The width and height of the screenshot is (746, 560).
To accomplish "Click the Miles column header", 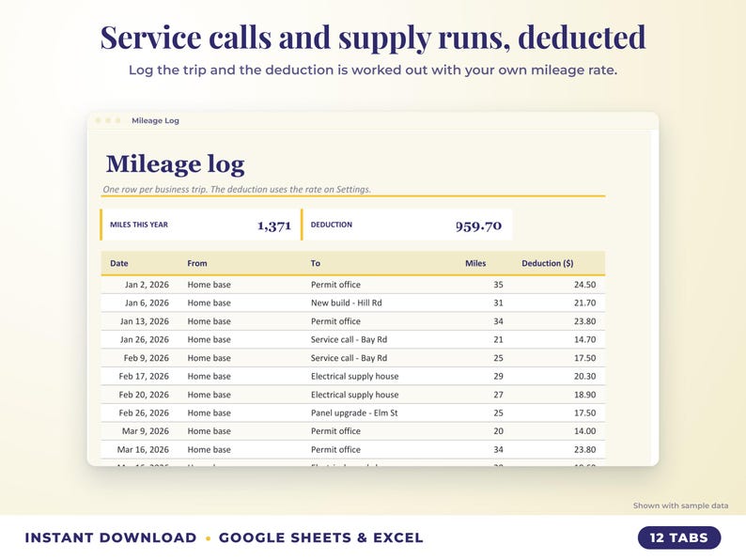I will (475, 264).
